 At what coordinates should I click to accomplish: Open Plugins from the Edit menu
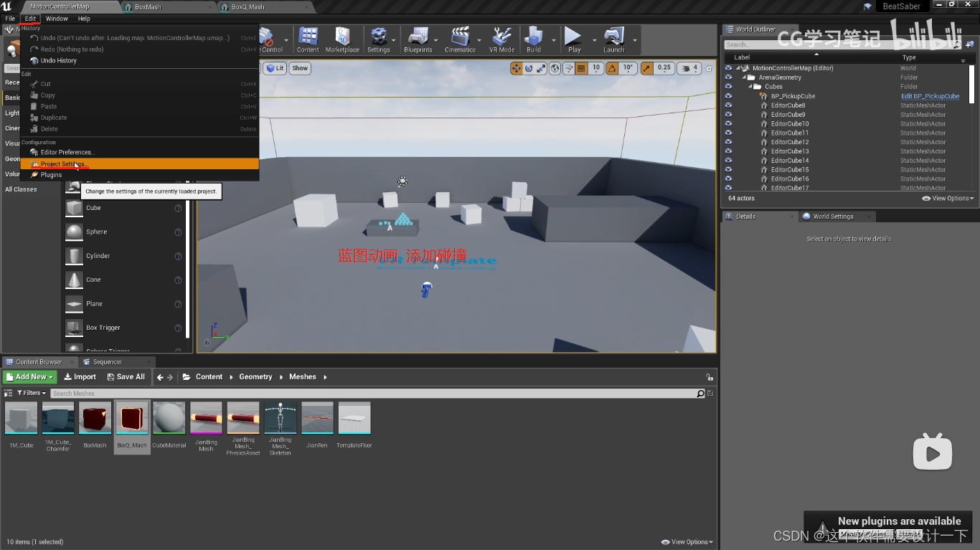[x=140, y=175]
